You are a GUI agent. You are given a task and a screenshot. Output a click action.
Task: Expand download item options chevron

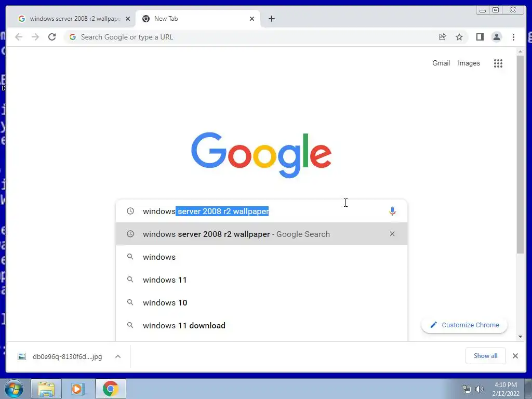[118, 356]
